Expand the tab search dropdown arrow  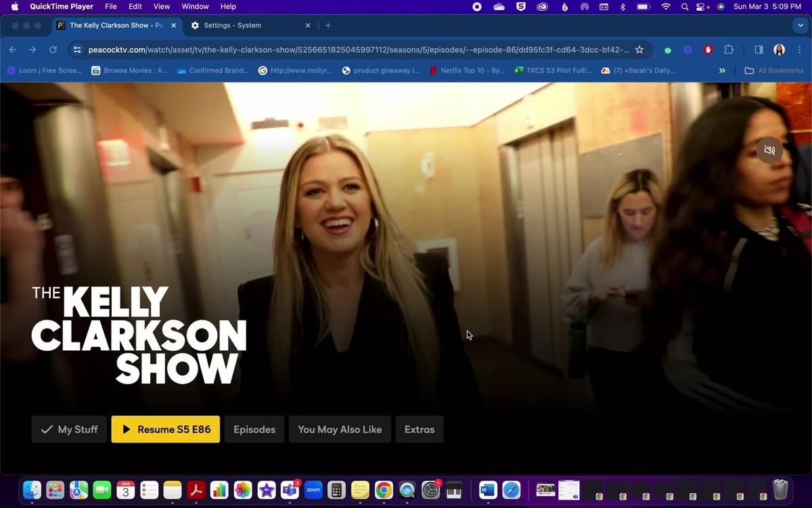(801, 25)
